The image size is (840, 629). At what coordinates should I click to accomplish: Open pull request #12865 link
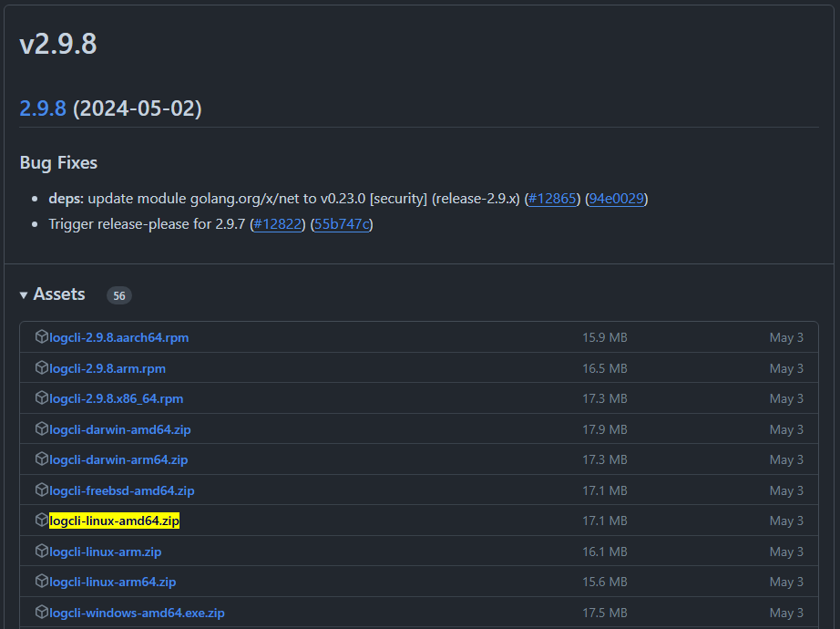coord(552,199)
